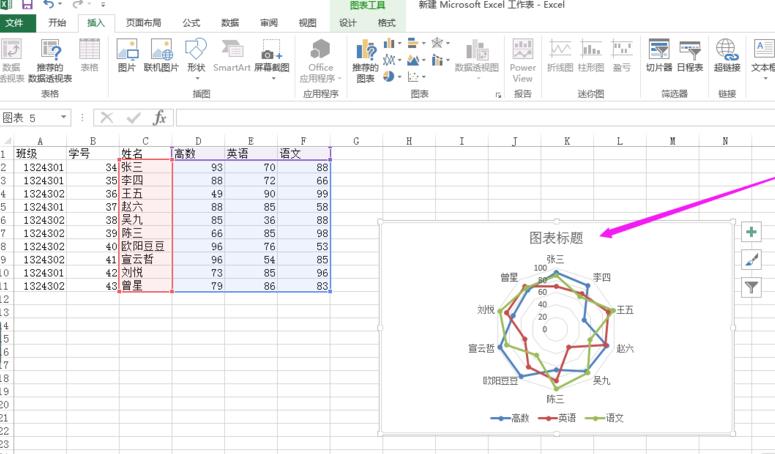
Task: Select column header H
Action: pos(409,141)
